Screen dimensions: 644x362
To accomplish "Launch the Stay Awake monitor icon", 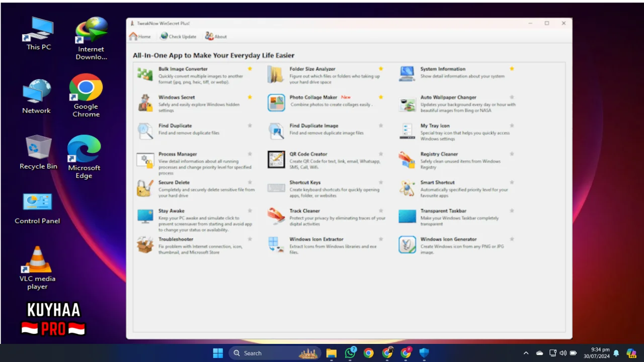I will point(145,216).
